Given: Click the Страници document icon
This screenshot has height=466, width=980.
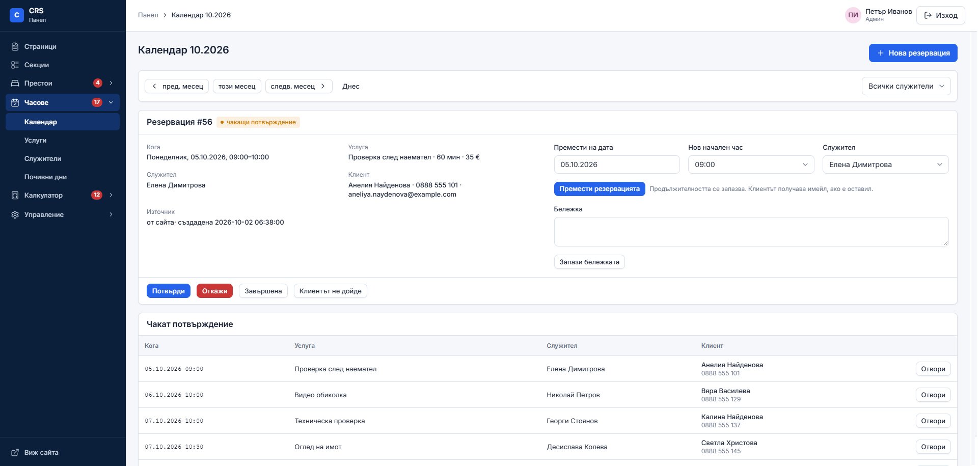Looking at the screenshot, I should coord(15,46).
